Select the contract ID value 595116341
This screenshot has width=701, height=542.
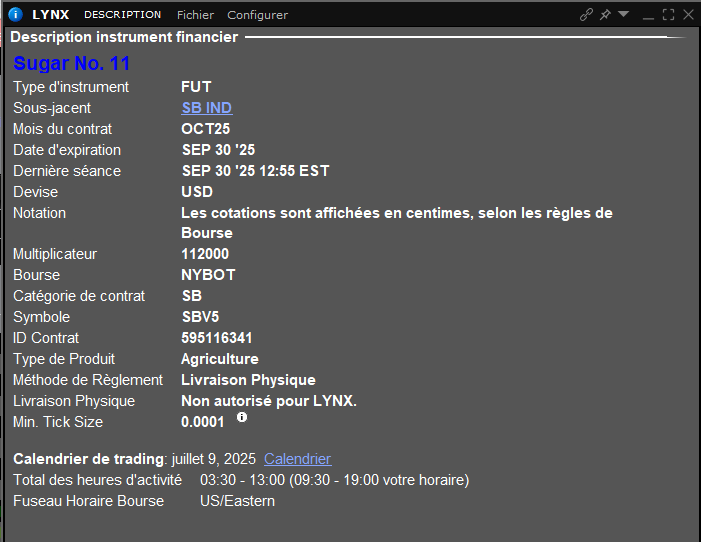coord(216,338)
